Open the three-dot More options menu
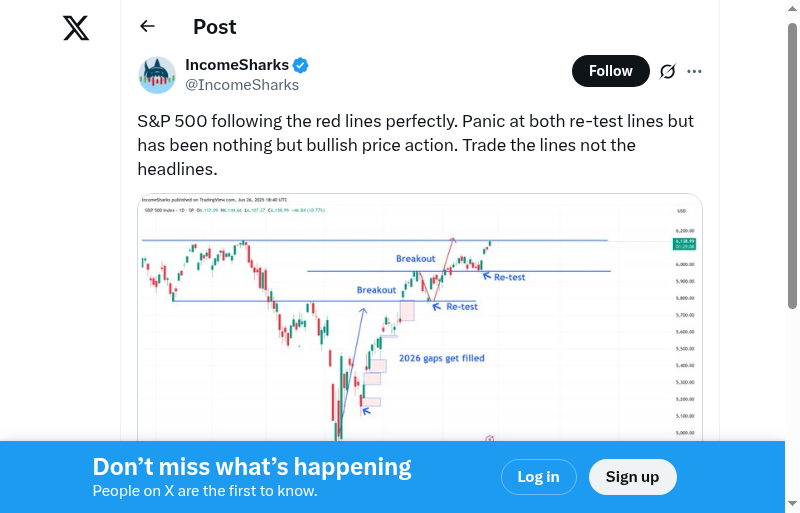This screenshot has height=513, width=800. (695, 71)
